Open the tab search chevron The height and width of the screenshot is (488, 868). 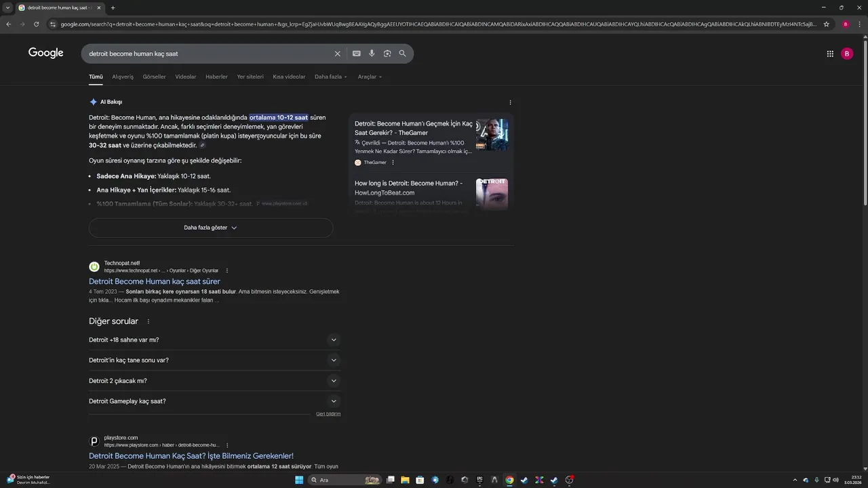click(x=7, y=8)
